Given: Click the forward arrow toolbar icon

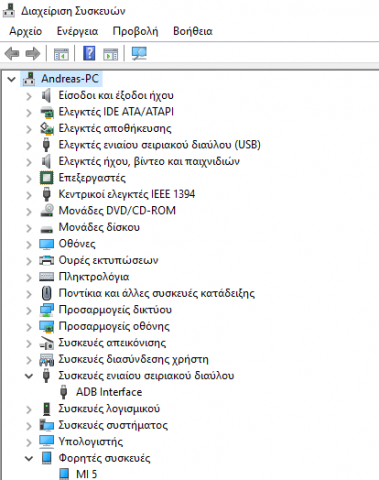Looking at the screenshot, I should (x=33, y=53).
